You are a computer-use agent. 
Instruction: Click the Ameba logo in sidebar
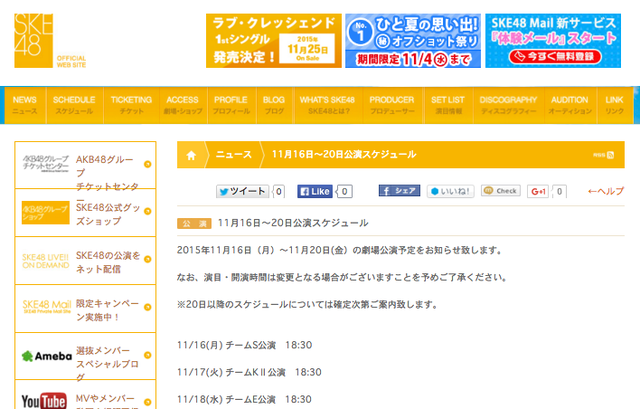tap(47, 356)
